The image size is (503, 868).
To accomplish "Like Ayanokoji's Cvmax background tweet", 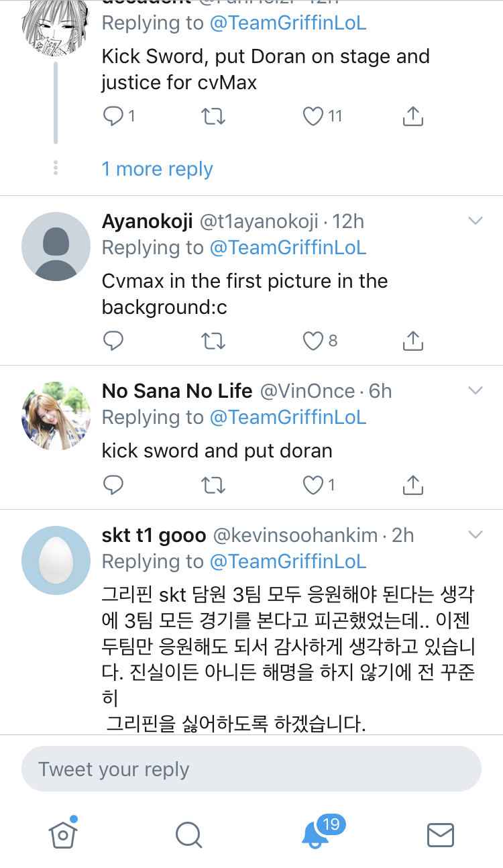I will 314,341.
